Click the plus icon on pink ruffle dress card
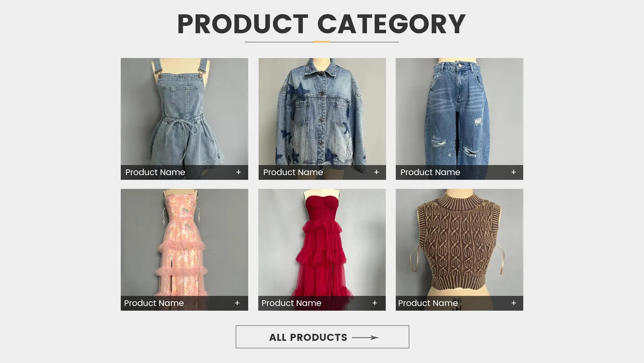This screenshot has width=644, height=363. pyautogui.click(x=237, y=303)
